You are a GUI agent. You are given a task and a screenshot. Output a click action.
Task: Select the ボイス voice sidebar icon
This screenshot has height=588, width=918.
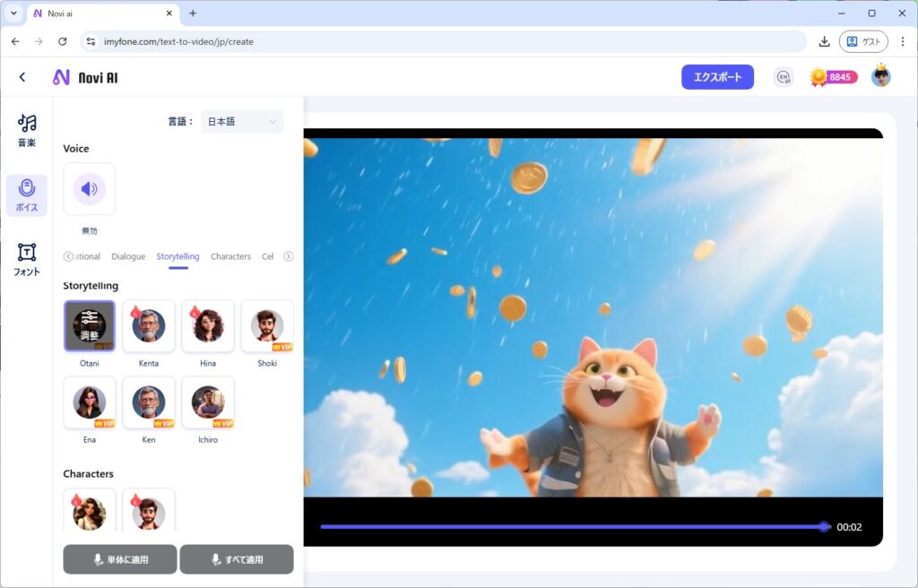pos(27,195)
